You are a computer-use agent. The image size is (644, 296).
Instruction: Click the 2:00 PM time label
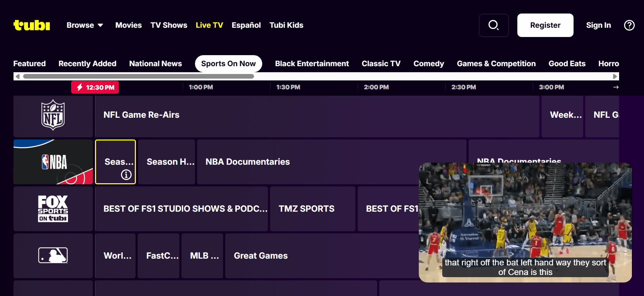coord(376,87)
